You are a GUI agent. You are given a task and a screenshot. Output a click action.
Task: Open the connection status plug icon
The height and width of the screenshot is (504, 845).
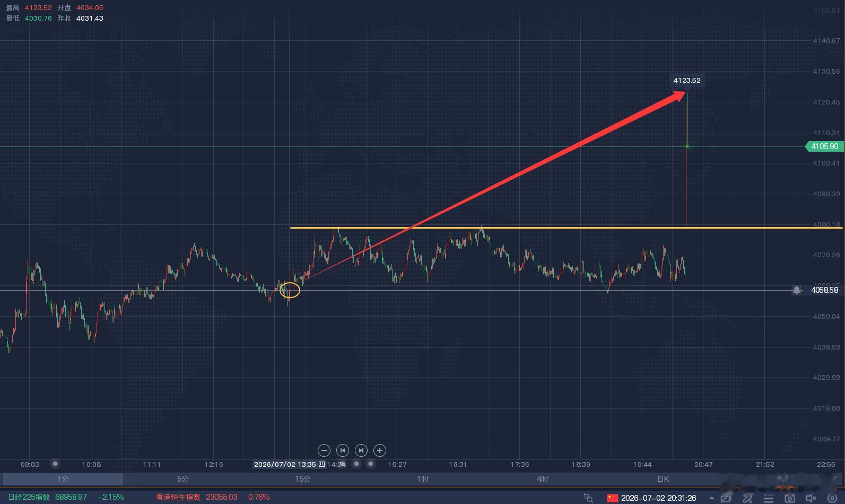click(x=588, y=498)
